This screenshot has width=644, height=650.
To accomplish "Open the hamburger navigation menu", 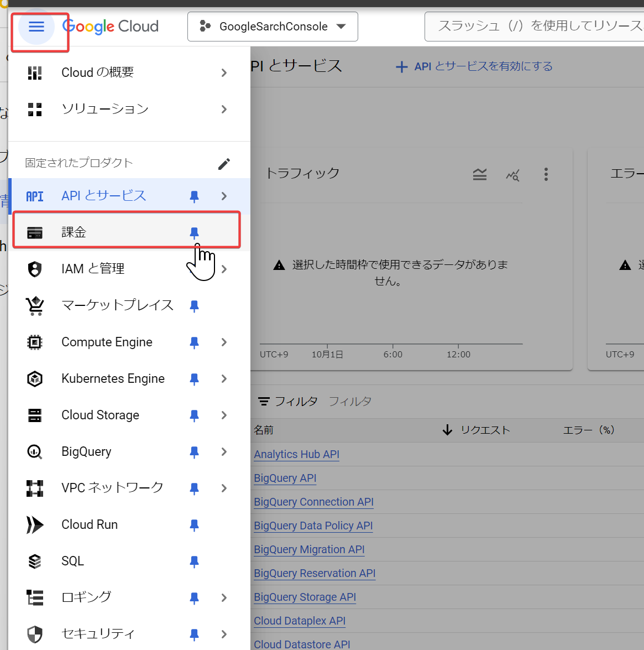I will (x=36, y=27).
